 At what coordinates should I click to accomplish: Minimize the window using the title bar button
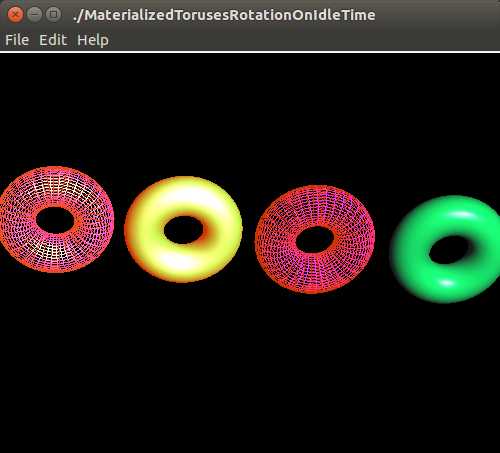click(x=34, y=15)
